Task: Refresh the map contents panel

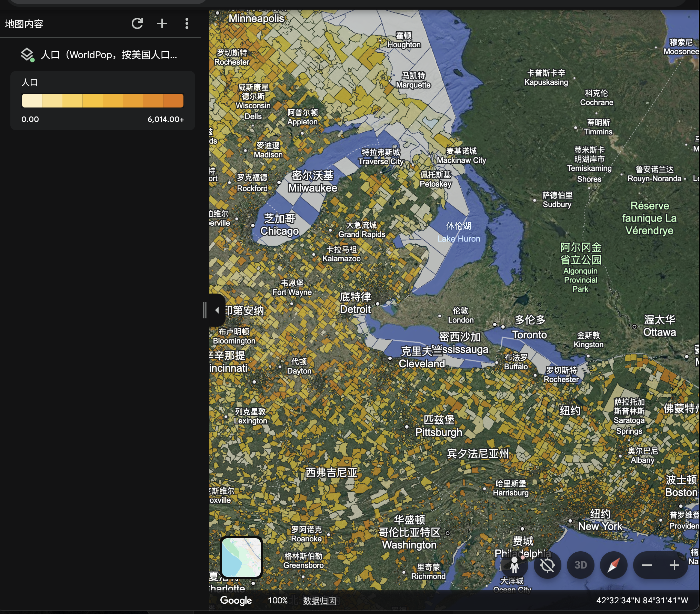Action: (x=137, y=23)
